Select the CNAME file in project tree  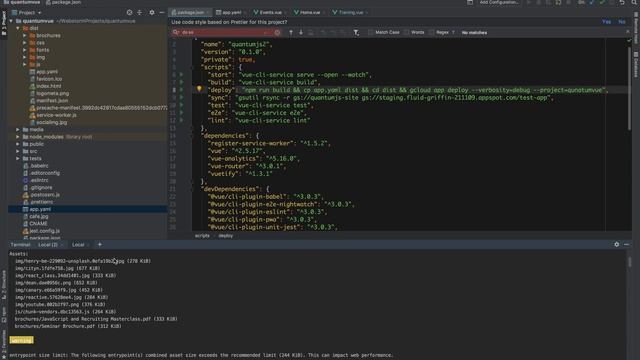38,224
